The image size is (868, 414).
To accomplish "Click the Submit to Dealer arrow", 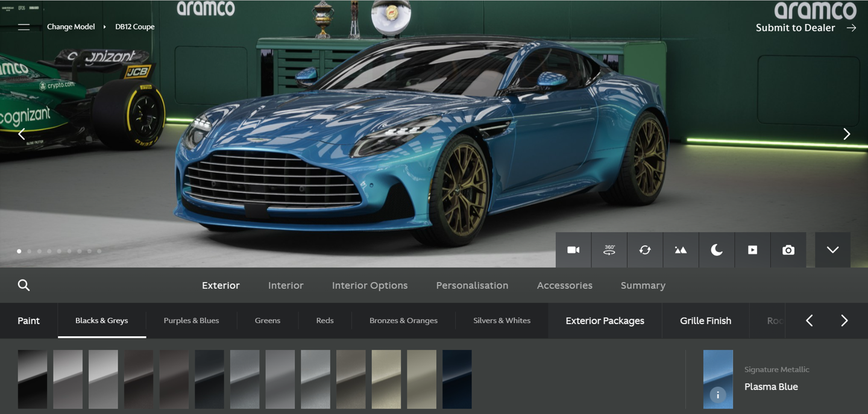I will tap(851, 28).
